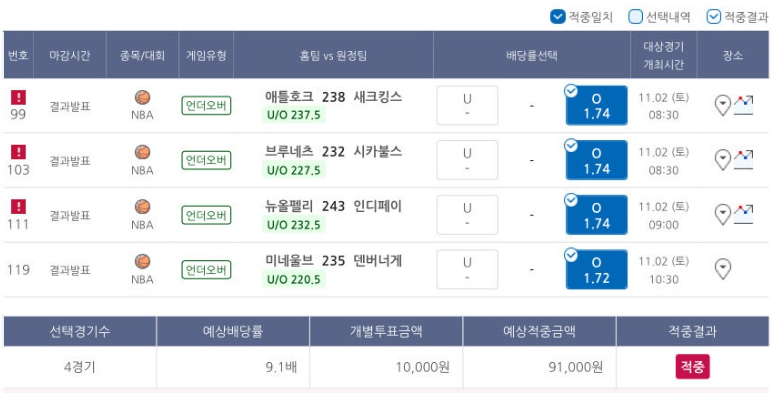Screen dimensions: 772x402
Task: Open trend chart icon for game 103
Action: coord(743,160)
